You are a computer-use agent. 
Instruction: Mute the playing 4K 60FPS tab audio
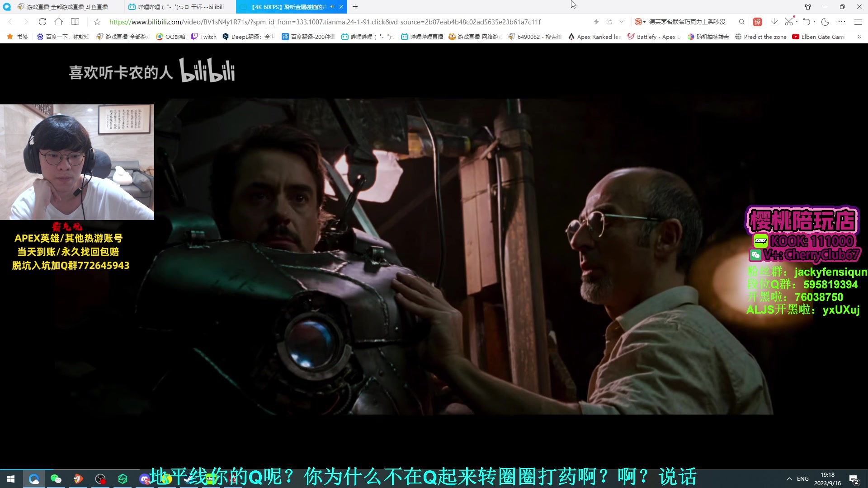[332, 7]
